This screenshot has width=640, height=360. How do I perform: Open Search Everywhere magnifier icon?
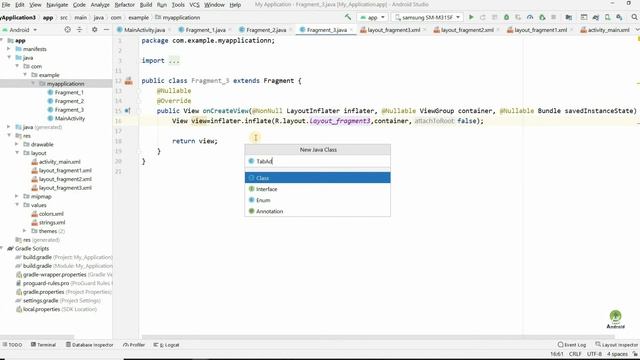634,17
